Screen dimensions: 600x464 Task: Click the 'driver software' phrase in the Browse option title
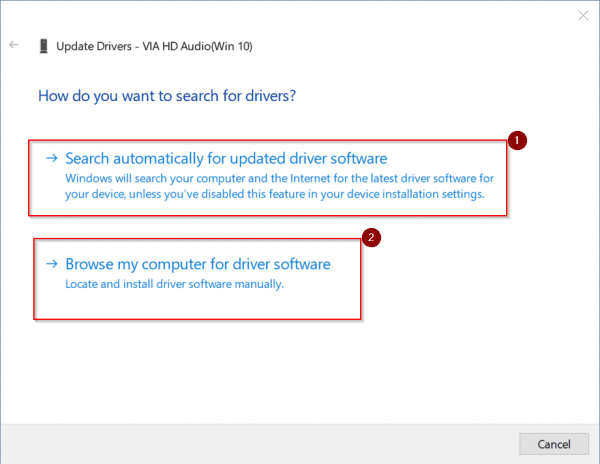tap(277, 265)
